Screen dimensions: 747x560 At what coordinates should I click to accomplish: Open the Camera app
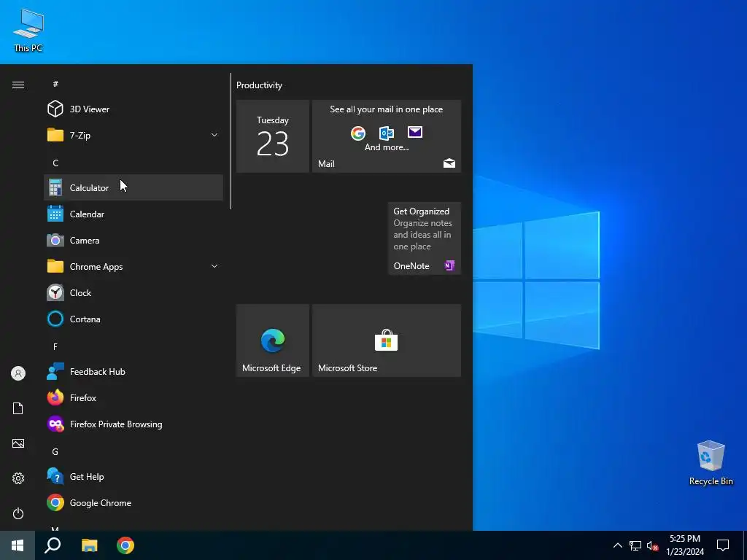pyautogui.click(x=133, y=240)
